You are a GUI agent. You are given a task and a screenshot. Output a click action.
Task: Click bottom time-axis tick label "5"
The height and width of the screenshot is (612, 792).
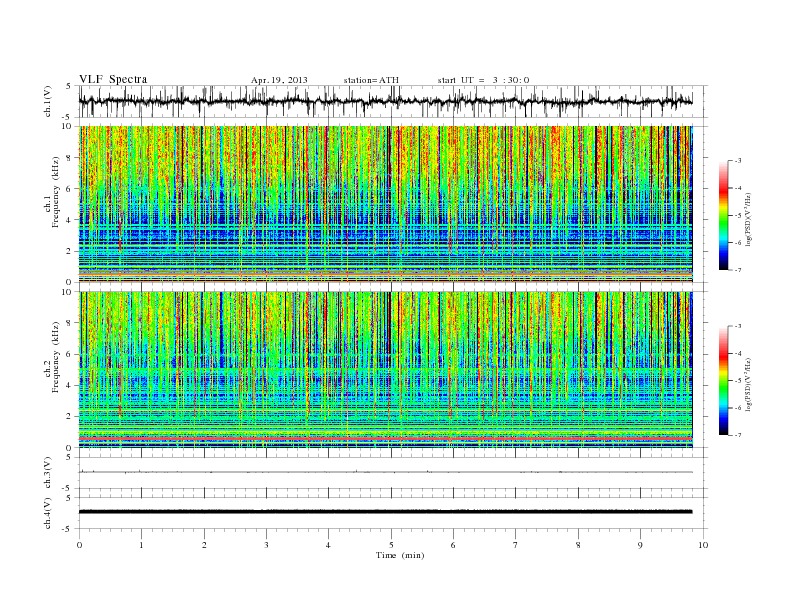click(x=391, y=545)
